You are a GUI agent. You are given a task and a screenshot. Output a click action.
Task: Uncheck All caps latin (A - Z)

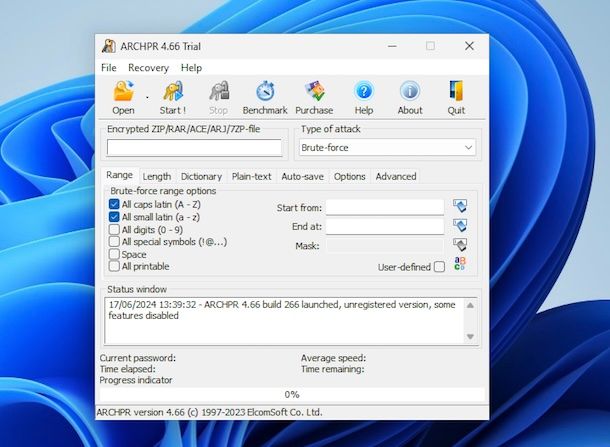(x=114, y=204)
